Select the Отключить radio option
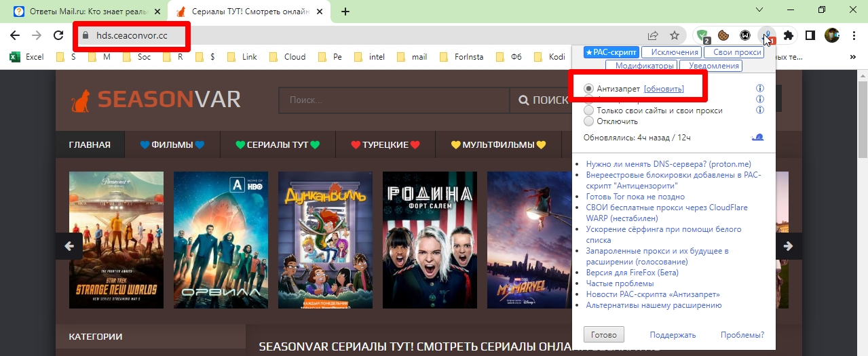This screenshot has width=868, height=356. [x=589, y=121]
